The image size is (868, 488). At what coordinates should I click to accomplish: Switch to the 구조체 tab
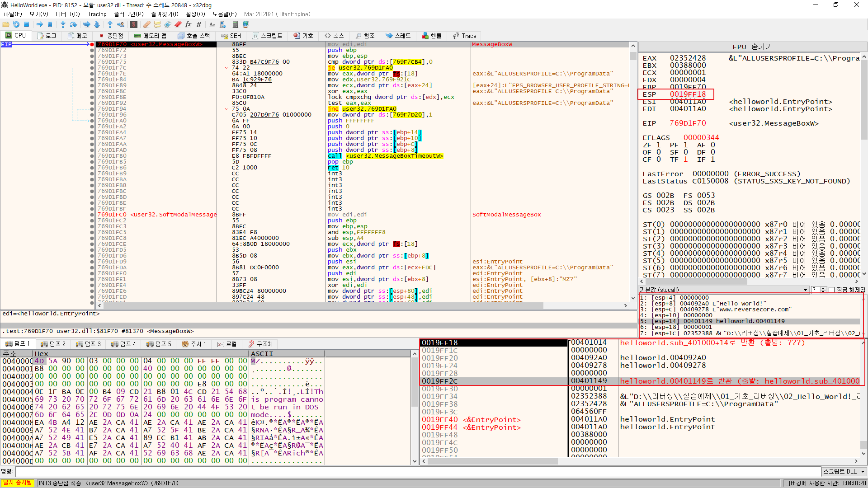pyautogui.click(x=261, y=344)
